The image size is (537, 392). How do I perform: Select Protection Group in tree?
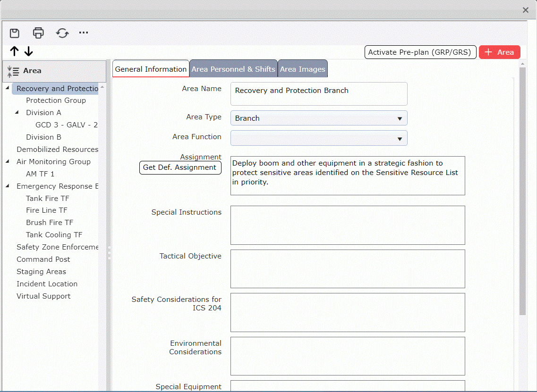click(x=56, y=100)
